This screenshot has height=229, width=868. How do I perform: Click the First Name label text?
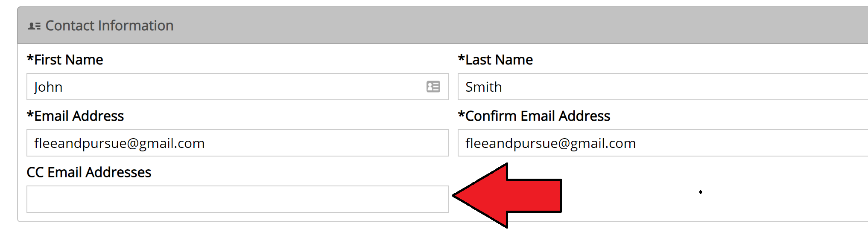tap(69, 60)
